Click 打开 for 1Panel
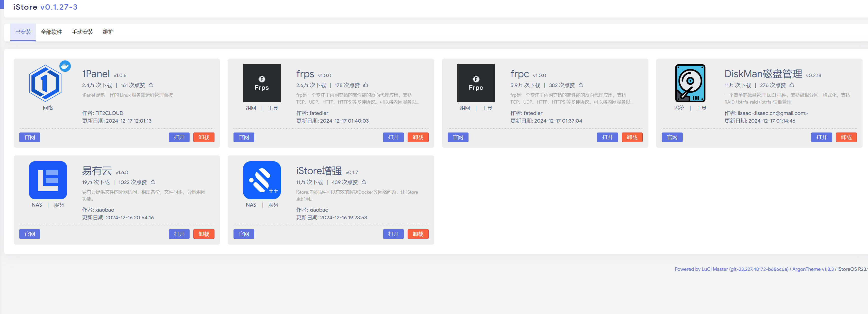The width and height of the screenshot is (868, 314). [x=179, y=137]
